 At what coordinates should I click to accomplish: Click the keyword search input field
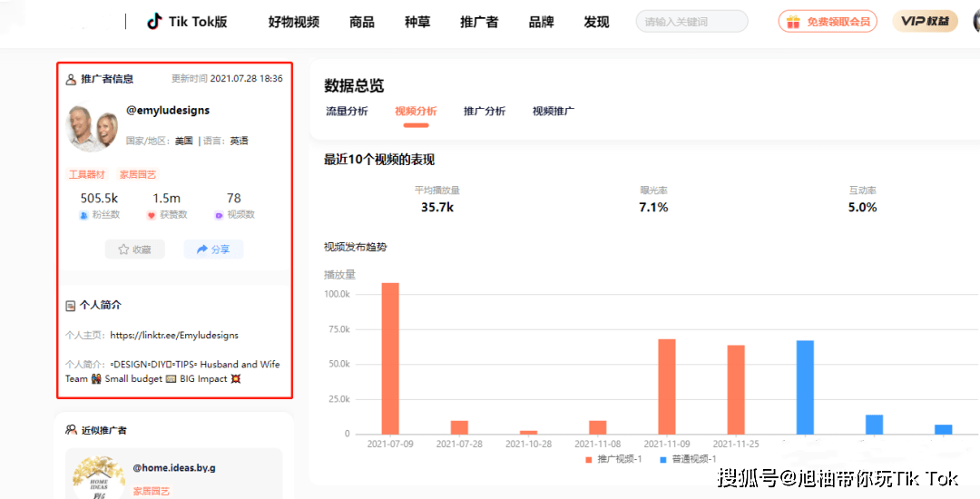click(691, 22)
